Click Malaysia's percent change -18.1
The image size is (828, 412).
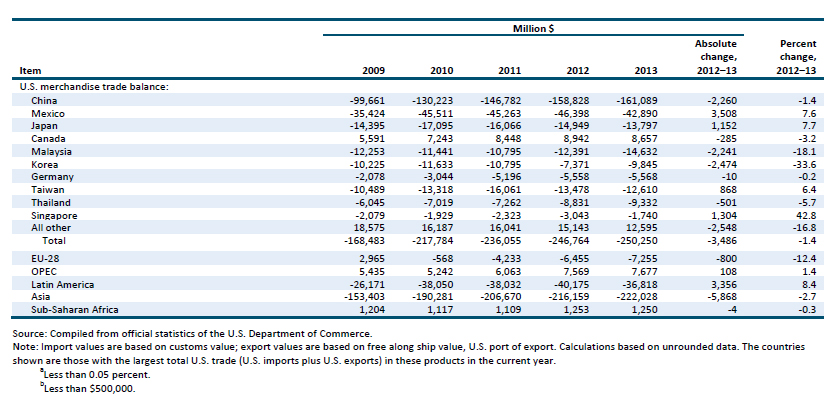(802, 151)
